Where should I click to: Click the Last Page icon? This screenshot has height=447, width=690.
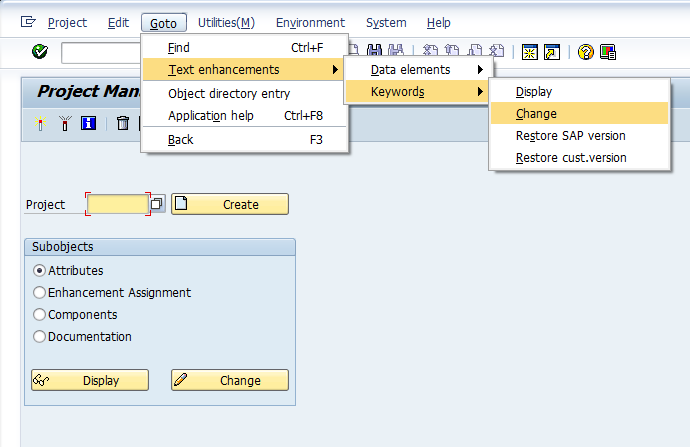point(496,51)
